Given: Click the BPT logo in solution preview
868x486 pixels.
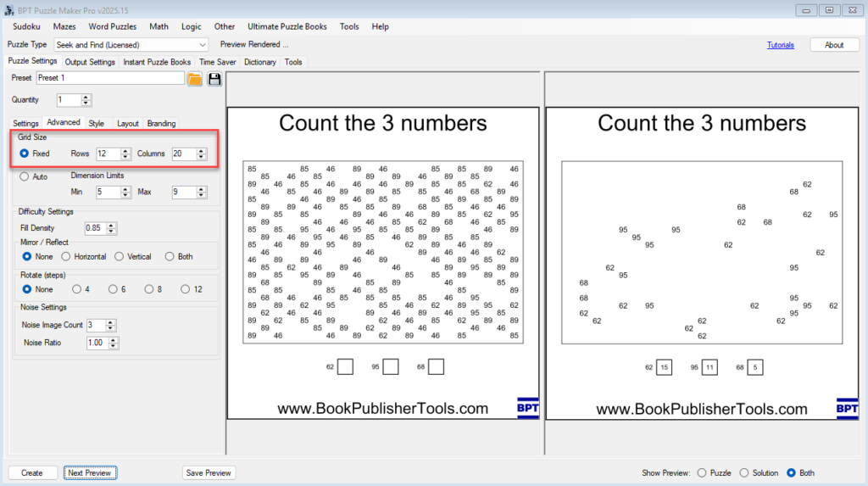Looking at the screenshot, I should tap(846, 408).
